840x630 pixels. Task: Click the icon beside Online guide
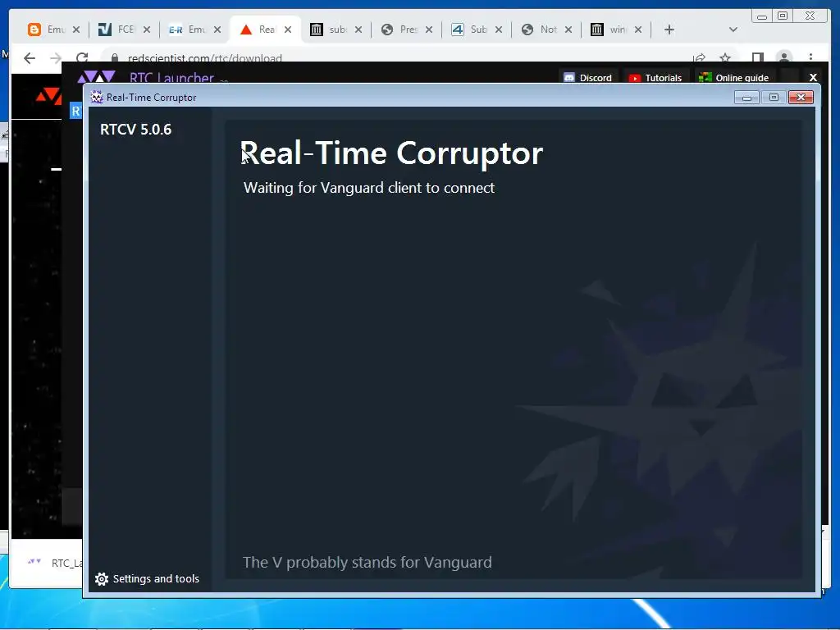click(x=705, y=78)
